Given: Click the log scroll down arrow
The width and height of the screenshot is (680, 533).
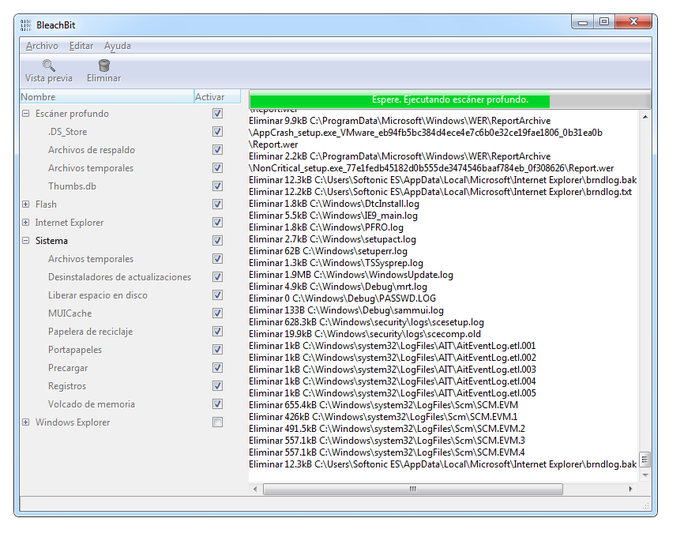Looking at the screenshot, I should click(x=645, y=475).
